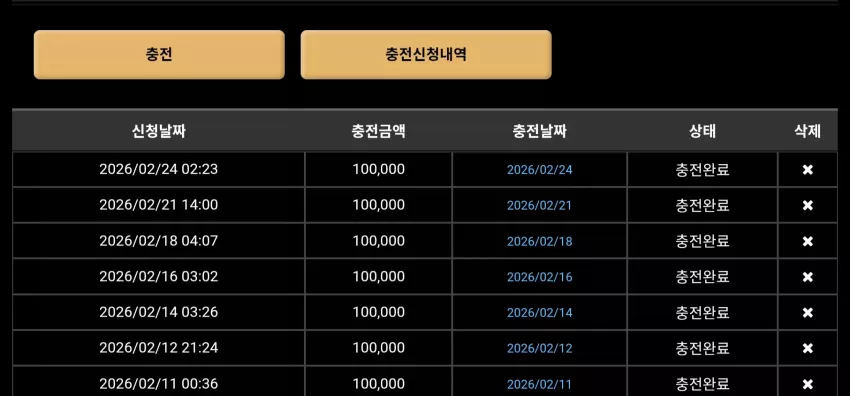Click the X icon for 2026/02/12 21:24

(808, 348)
